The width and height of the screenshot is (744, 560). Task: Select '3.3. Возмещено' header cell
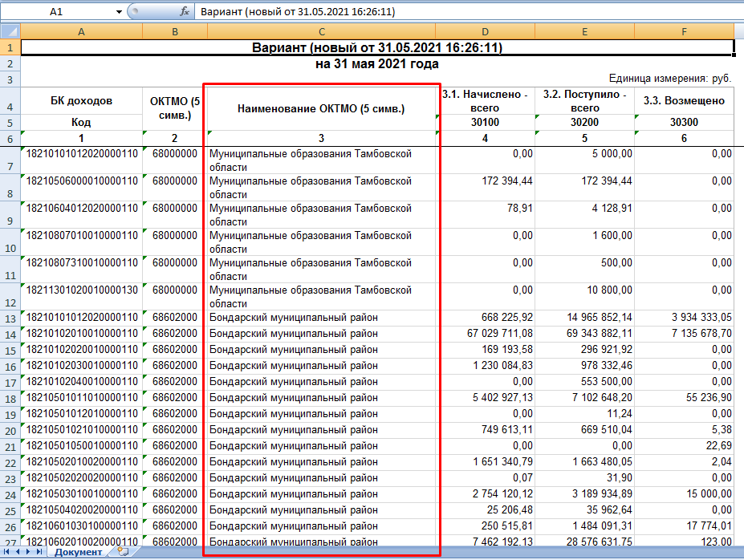click(x=685, y=100)
